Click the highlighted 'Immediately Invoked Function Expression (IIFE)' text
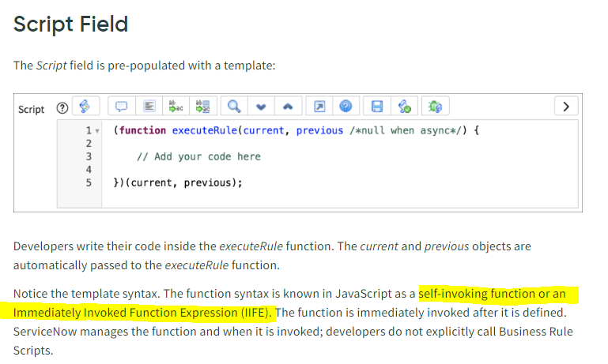 pos(142,313)
